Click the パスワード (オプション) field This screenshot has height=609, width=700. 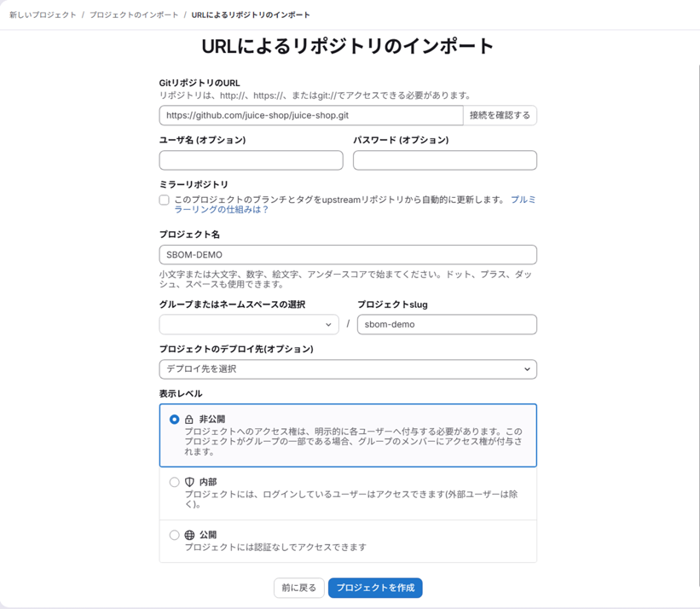click(444, 160)
